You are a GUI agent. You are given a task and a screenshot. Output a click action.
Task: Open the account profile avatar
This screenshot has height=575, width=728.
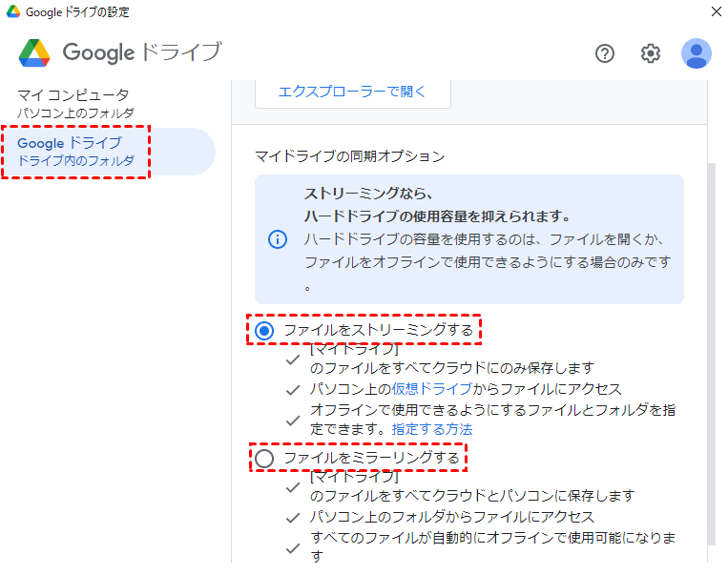(696, 53)
